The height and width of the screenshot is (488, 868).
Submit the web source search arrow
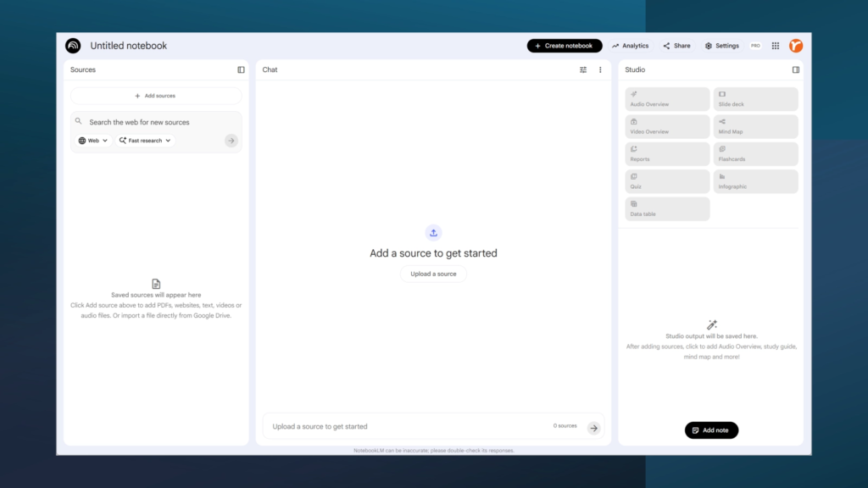tap(231, 141)
